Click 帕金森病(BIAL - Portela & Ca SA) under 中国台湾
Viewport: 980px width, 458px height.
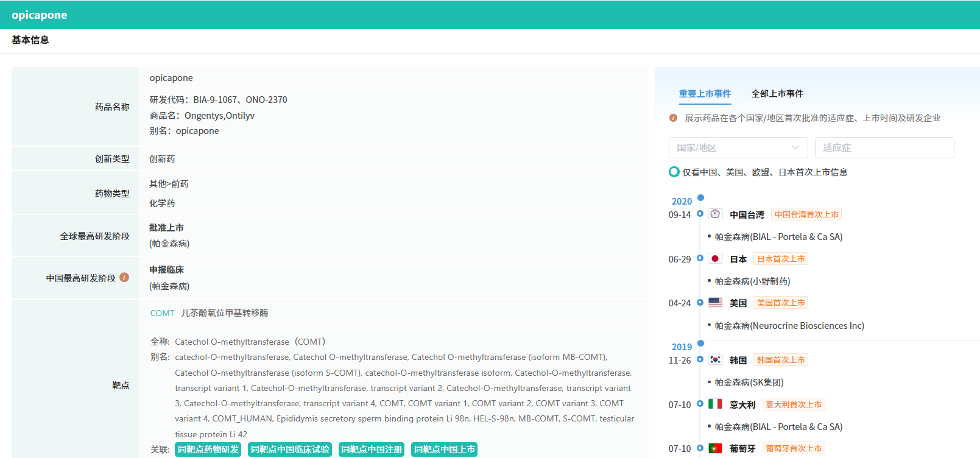pos(778,237)
